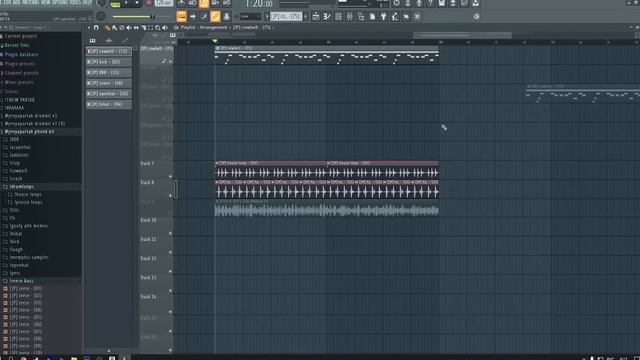This screenshot has height=360, width=640.
Task: Toggle the loop recording icon
Action: 227,4
